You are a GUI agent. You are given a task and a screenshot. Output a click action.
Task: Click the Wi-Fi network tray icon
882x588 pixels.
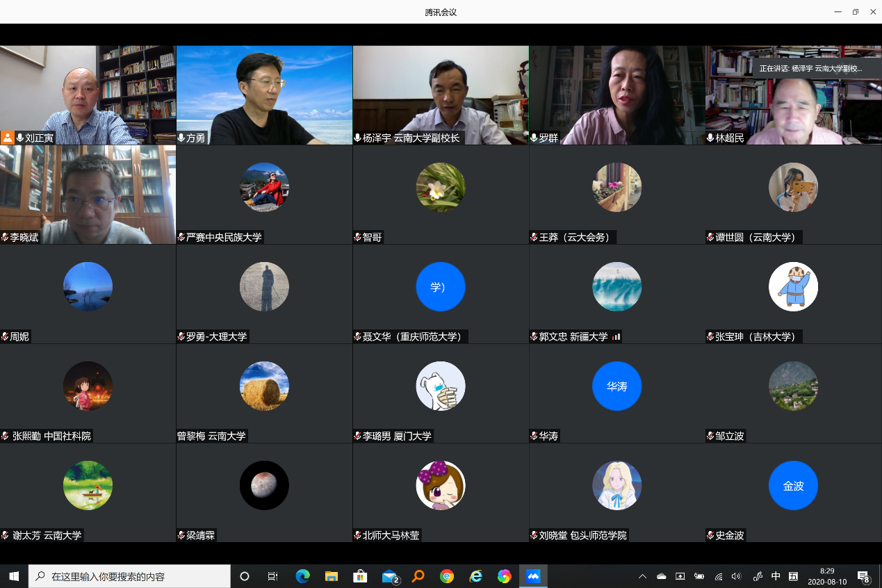[x=719, y=576]
